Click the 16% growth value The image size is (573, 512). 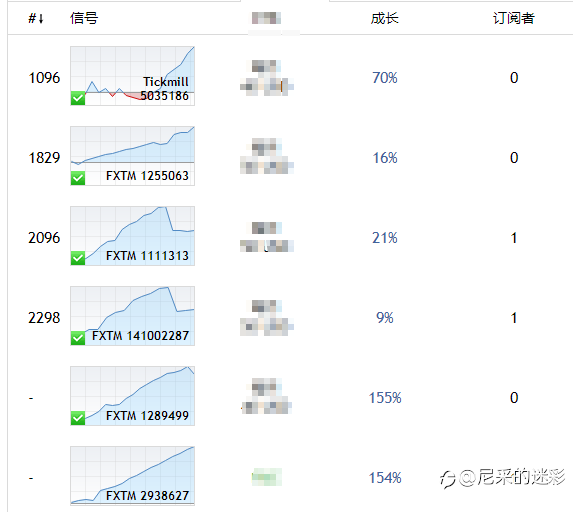385,158
